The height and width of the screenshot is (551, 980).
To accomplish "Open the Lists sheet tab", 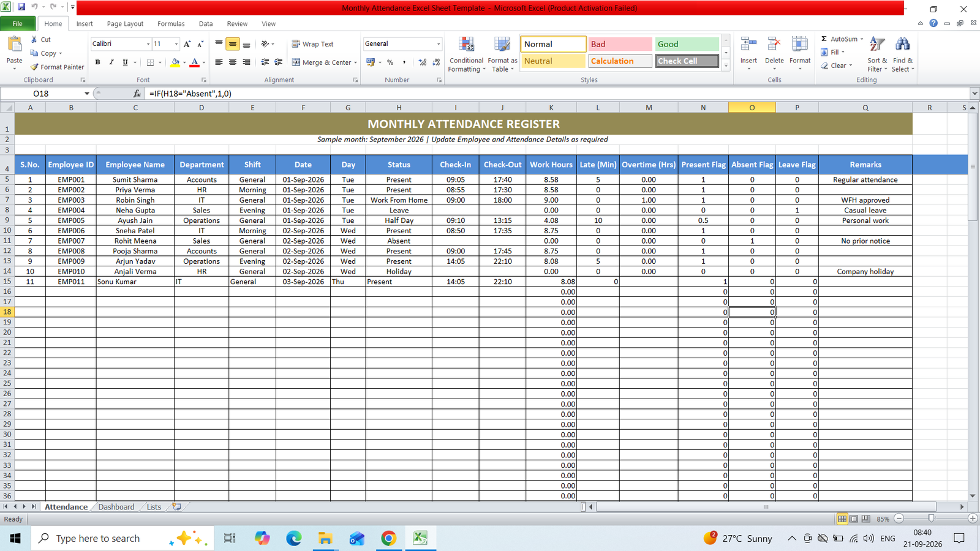I will pos(154,507).
